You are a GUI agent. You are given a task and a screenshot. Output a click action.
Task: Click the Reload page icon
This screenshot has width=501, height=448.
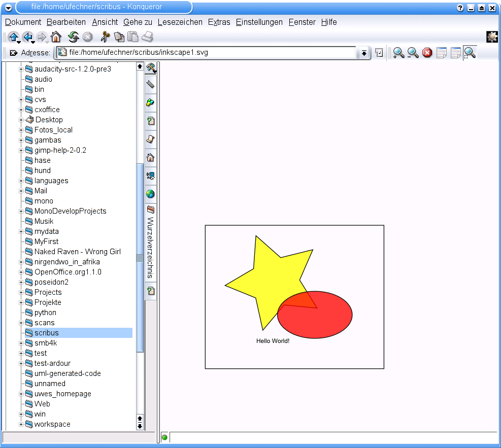(74, 37)
